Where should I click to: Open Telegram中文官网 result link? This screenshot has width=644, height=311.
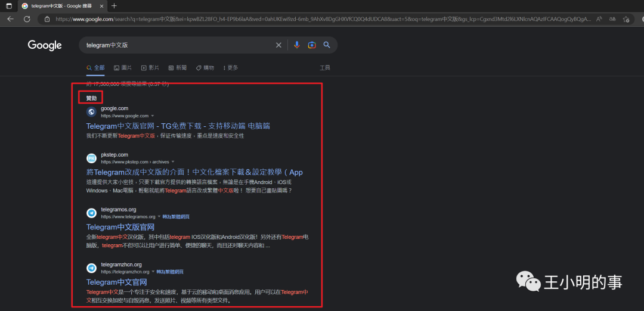pos(117,282)
